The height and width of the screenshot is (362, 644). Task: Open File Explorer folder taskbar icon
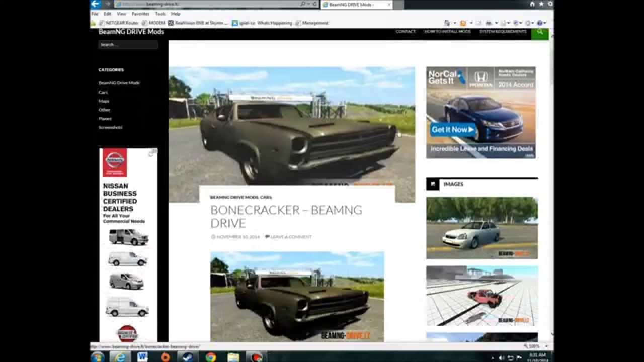click(233, 356)
